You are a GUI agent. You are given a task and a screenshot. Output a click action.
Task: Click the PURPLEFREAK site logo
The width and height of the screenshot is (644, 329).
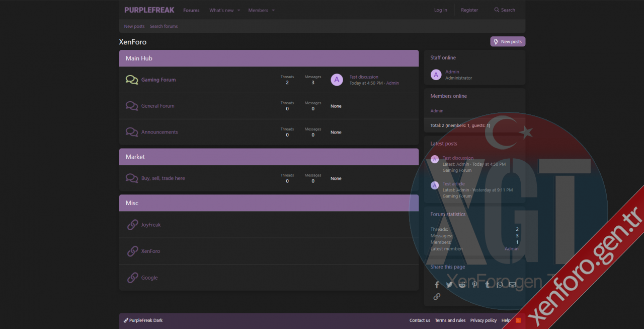pos(149,10)
